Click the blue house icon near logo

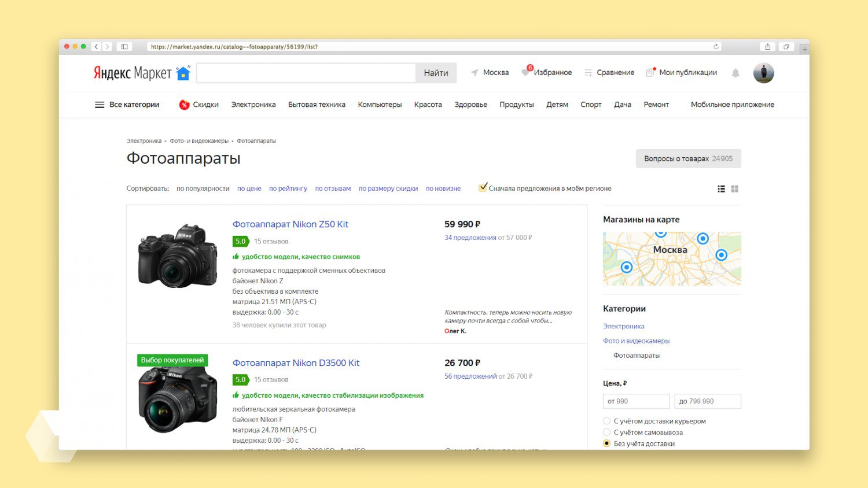pos(183,73)
